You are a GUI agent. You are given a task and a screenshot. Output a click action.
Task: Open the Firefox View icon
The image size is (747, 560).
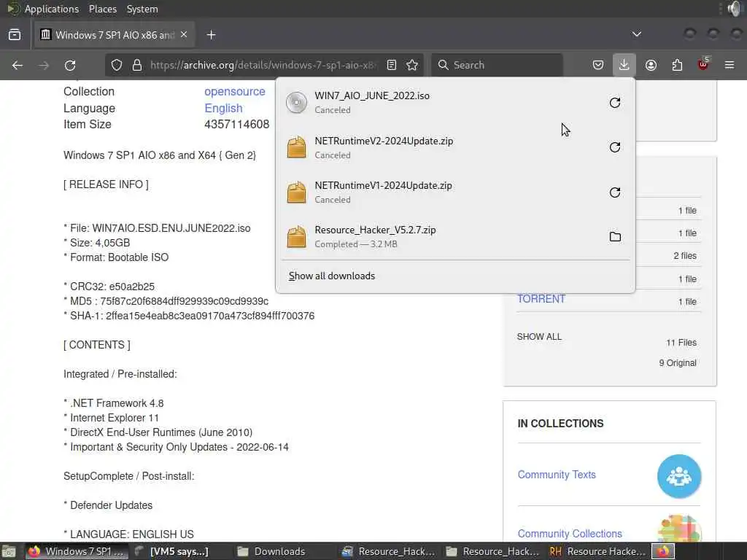tap(15, 35)
